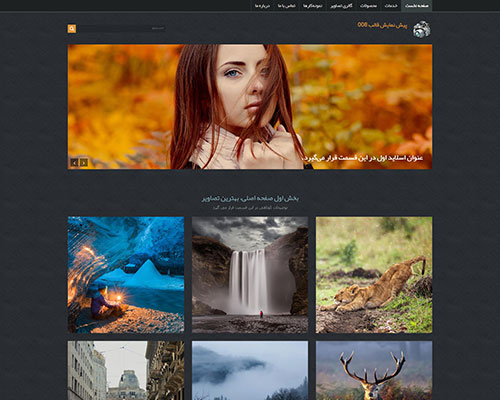500x400 pixels.
Task: Open the city street buildings thumbnail
Action: (126, 370)
